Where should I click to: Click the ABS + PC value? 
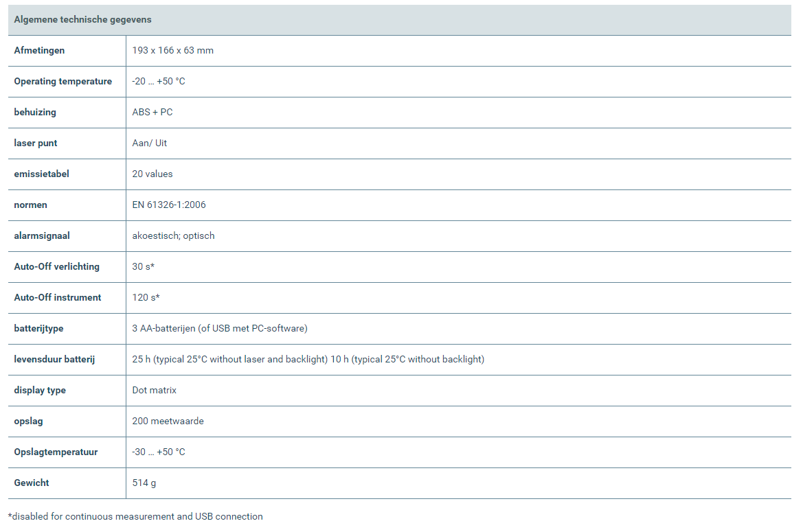tap(152, 112)
